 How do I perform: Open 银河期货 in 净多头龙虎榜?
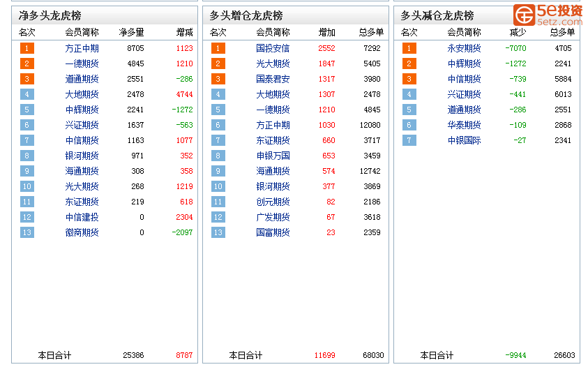click(x=82, y=156)
